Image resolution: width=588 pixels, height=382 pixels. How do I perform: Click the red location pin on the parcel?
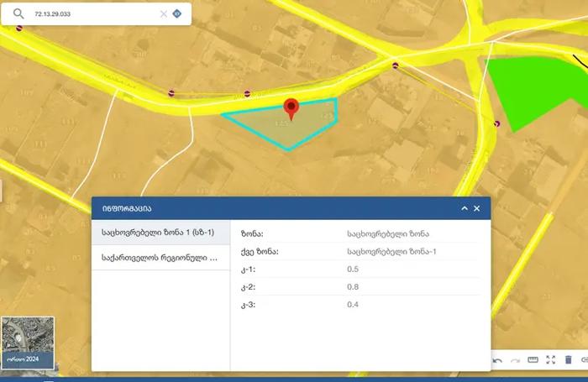tap(291, 109)
